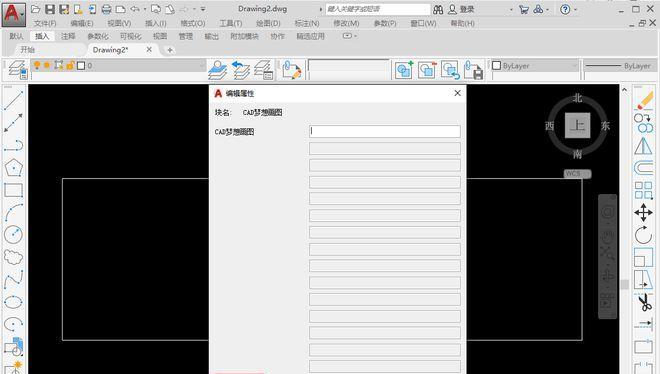
Task: Open the Autodesk App Store cart icon
Action: pos(524,9)
